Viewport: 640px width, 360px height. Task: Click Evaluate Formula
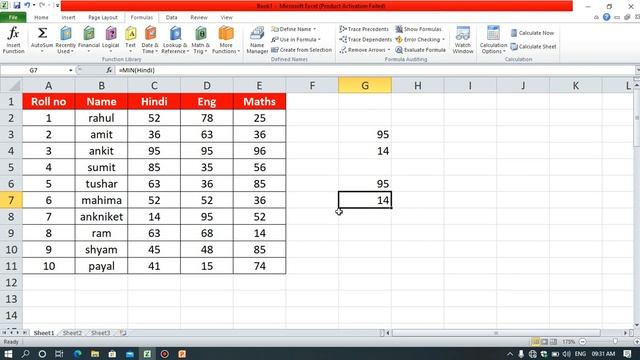pyautogui.click(x=420, y=50)
